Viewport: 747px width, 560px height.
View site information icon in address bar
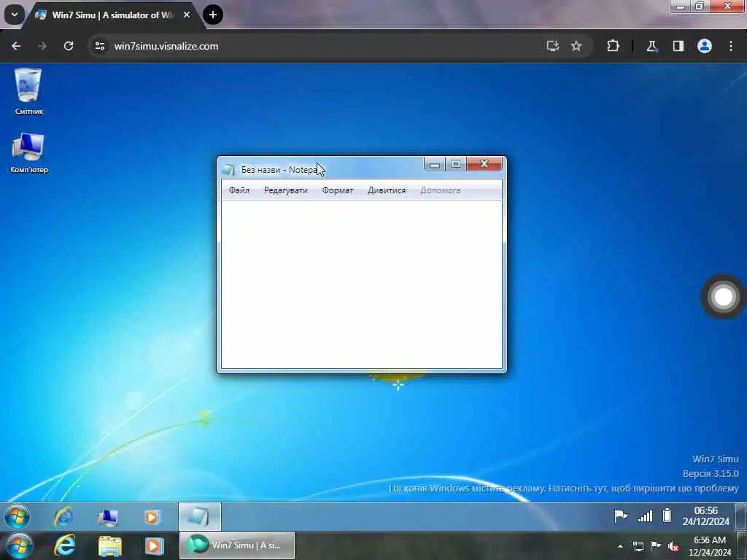click(x=99, y=46)
